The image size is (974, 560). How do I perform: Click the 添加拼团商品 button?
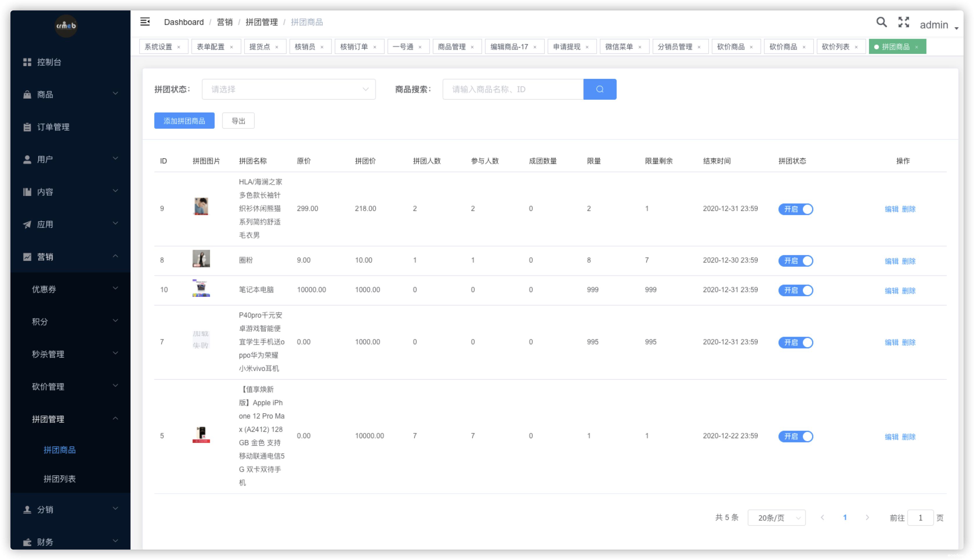pyautogui.click(x=184, y=121)
